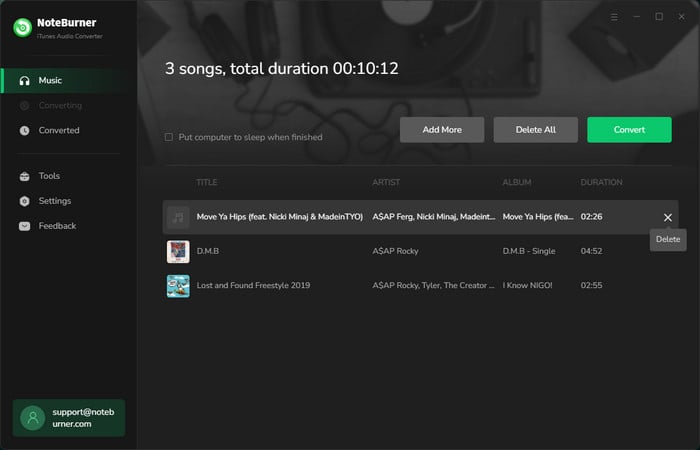Click artist A$AP Rocky for D.M.B

pos(396,251)
